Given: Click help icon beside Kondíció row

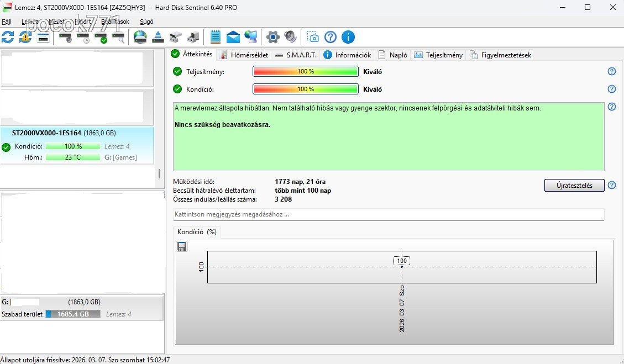Looking at the screenshot, I should click(612, 89).
